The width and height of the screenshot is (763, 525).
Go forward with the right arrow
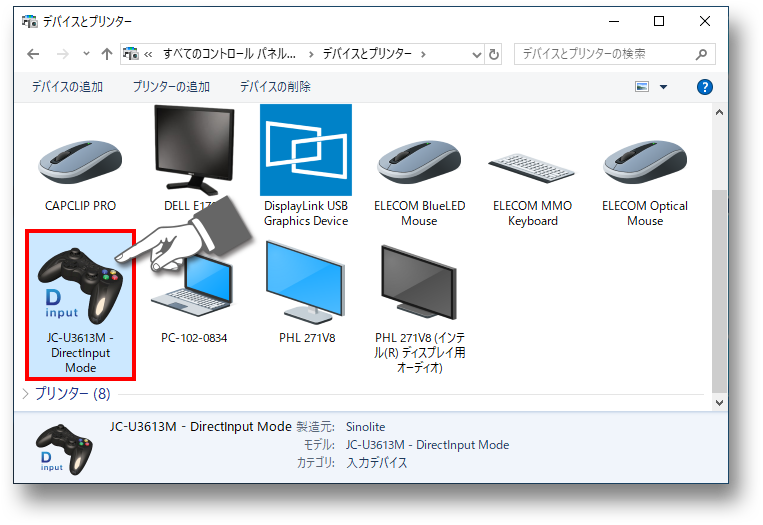tap(62, 54)
